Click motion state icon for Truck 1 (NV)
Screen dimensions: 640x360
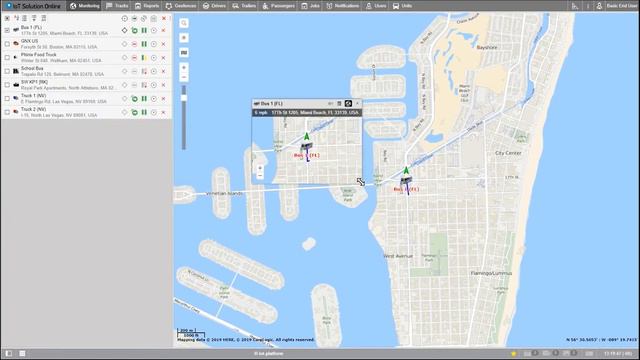[x=134, y=98]
